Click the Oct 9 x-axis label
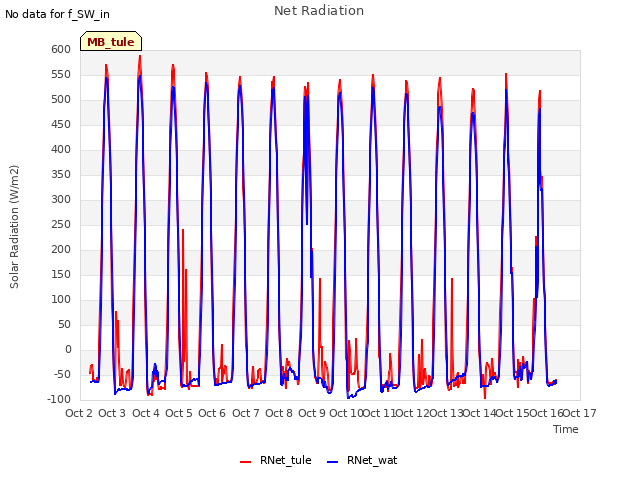 (312, 413)
